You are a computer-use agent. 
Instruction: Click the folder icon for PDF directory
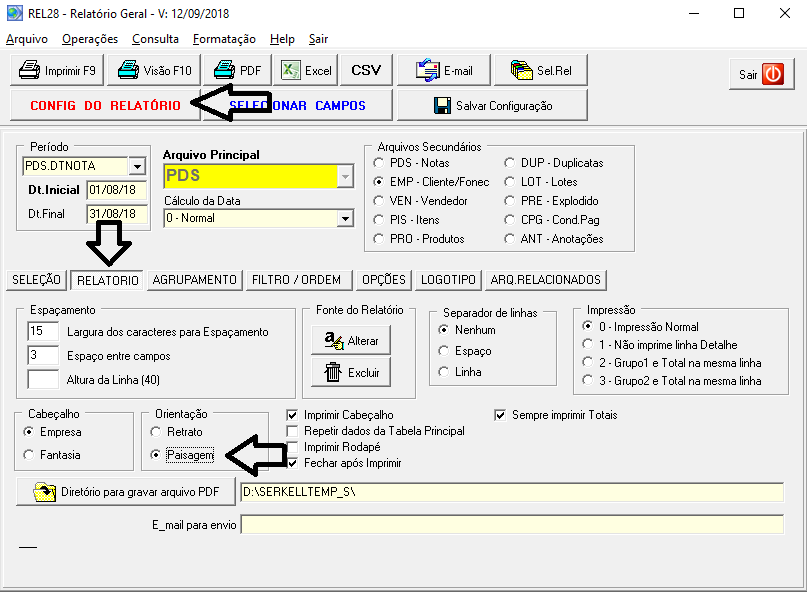pos(45,492)
